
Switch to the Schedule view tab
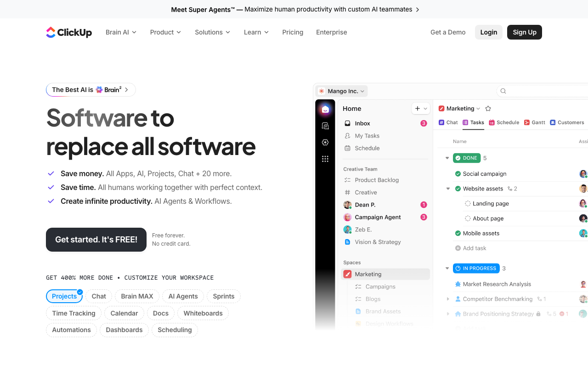tap(504, 122)
